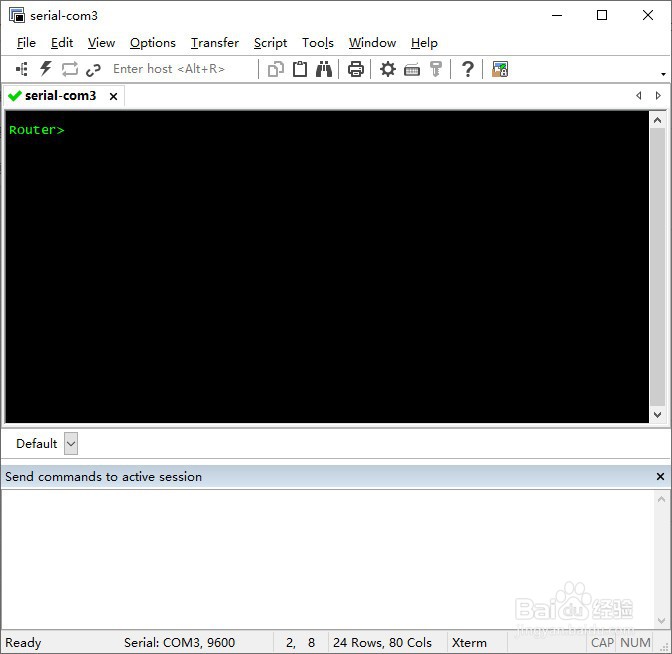
Task: Click the toolbar options overflow arrow
Action: click(663, 74)
